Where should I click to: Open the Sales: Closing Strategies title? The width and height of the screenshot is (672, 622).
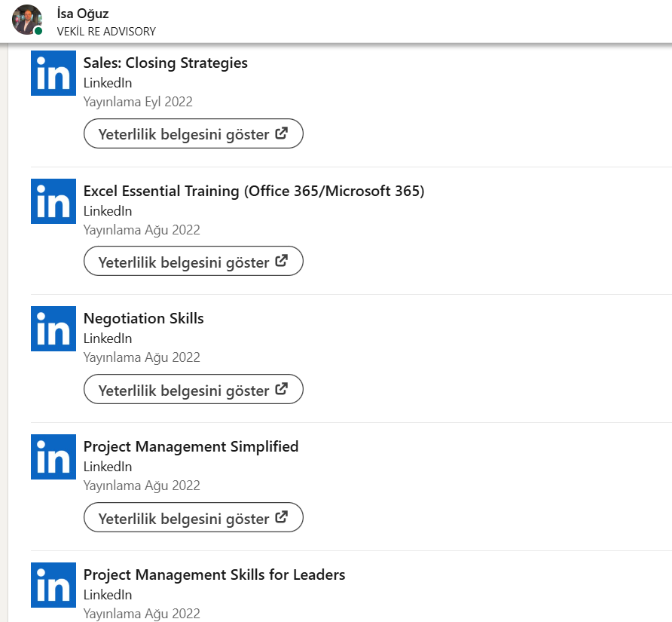[165, 63]
